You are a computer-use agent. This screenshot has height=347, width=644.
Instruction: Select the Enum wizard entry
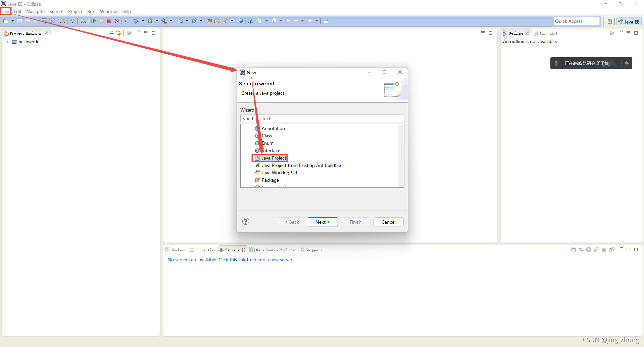coord(264,143)
